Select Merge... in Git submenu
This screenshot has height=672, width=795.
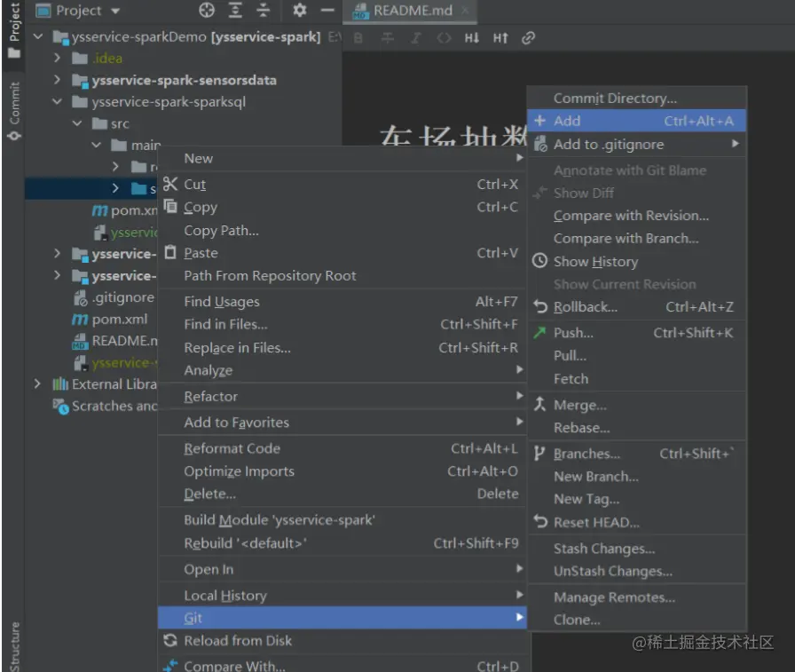pyautogui.click(x=637, y=405)
